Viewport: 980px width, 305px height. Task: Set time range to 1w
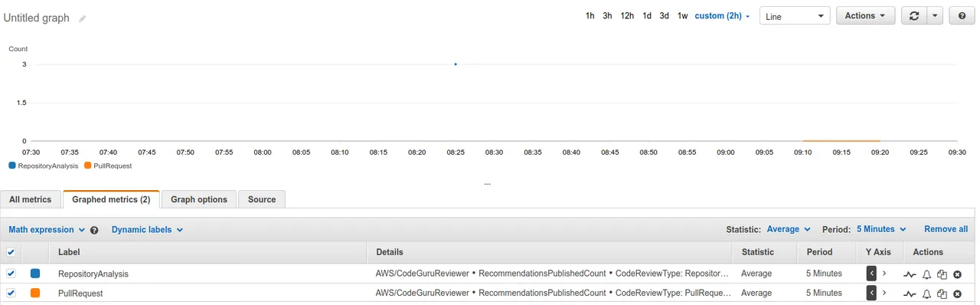pyautogui.click(x=682, y=16)
